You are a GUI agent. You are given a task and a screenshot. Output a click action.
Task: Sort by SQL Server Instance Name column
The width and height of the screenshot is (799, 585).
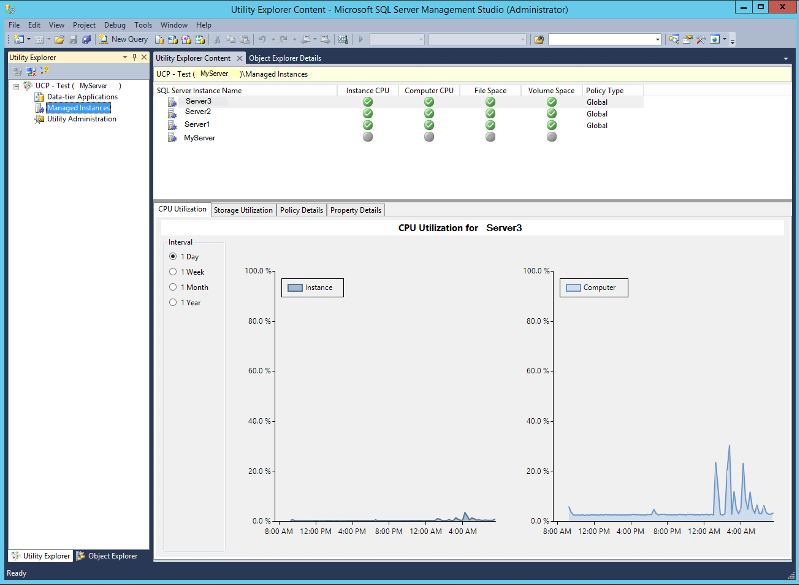point(245,90)
